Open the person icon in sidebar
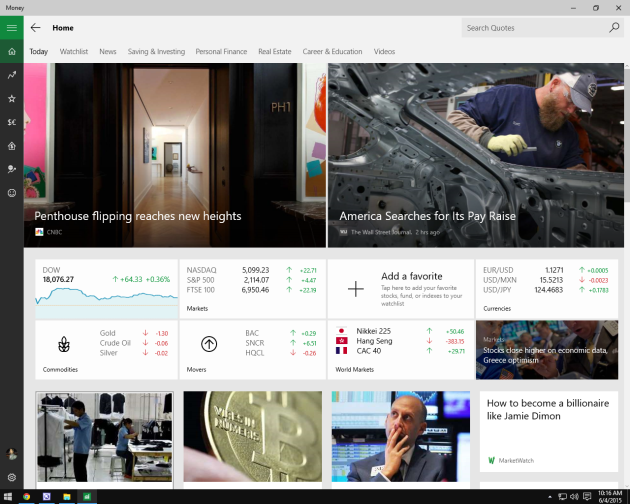The height and width of the screenshot is (504, 630). tap(12, 169)
